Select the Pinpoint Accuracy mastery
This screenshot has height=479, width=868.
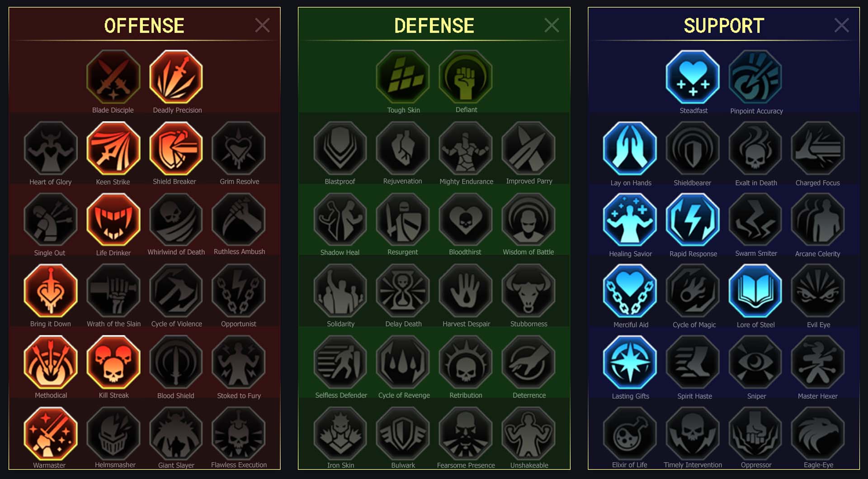tap(755, 77)
